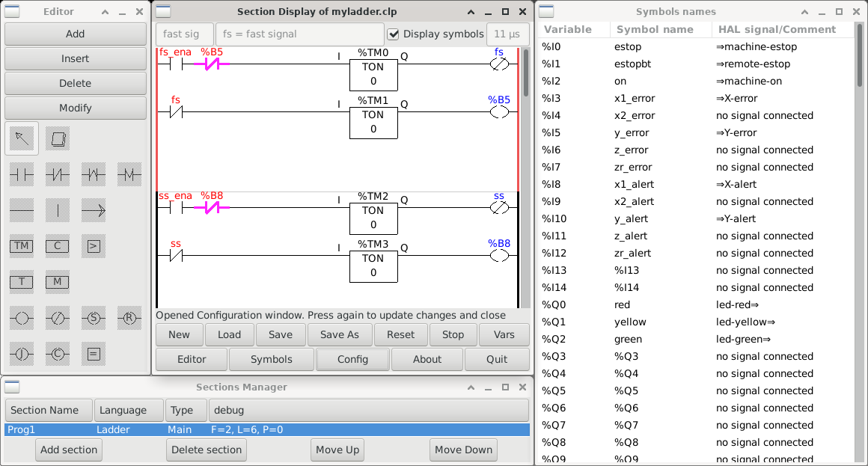Open the Language dropdown in Sections Manager
The height and width of the screenshot is (466, 868).
[128, 410]
